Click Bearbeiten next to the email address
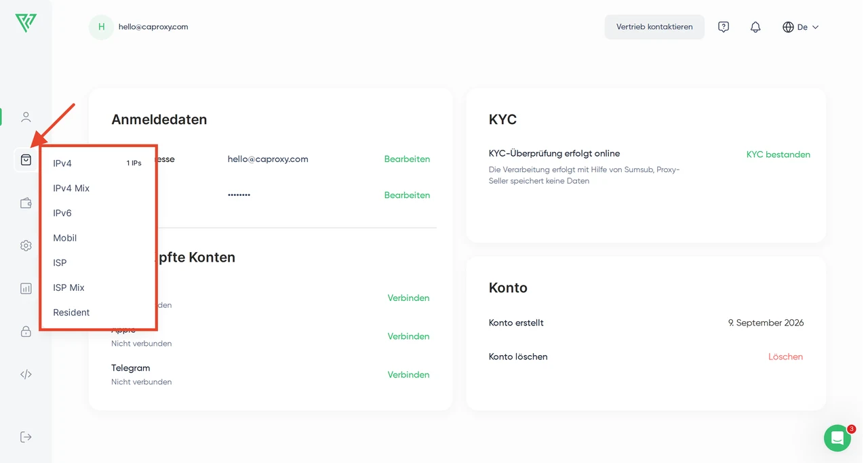 point(407,159)
